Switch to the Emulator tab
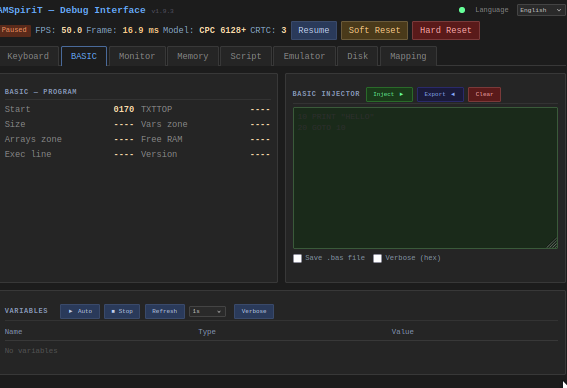The width and height of the screenshot is (567, 388). [304, 56]
